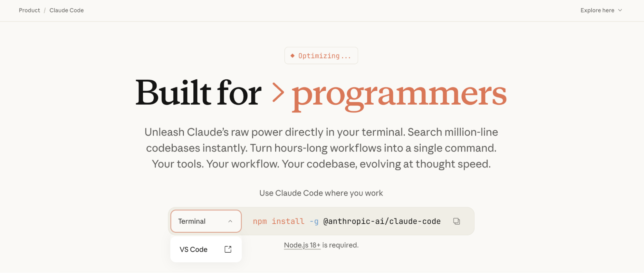
Task: Collapse the Terminal dropdown using its chevron
Action: [x=230, y=221]
